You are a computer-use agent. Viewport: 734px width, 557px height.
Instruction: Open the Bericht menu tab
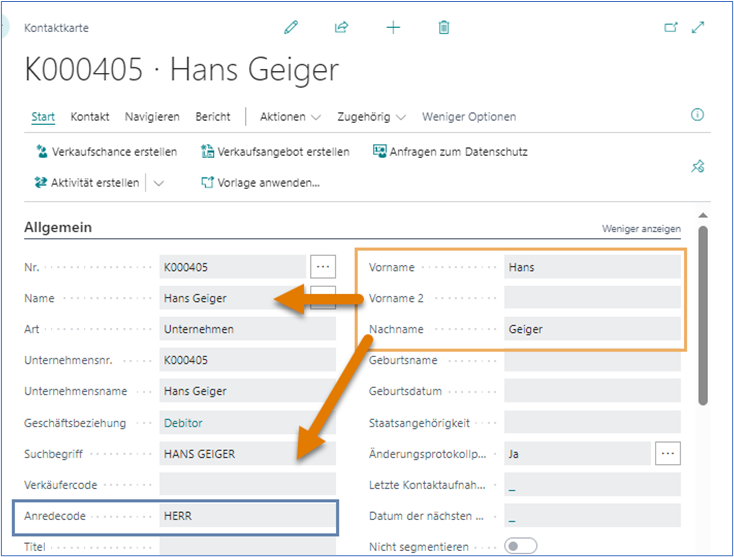point(212,117)
